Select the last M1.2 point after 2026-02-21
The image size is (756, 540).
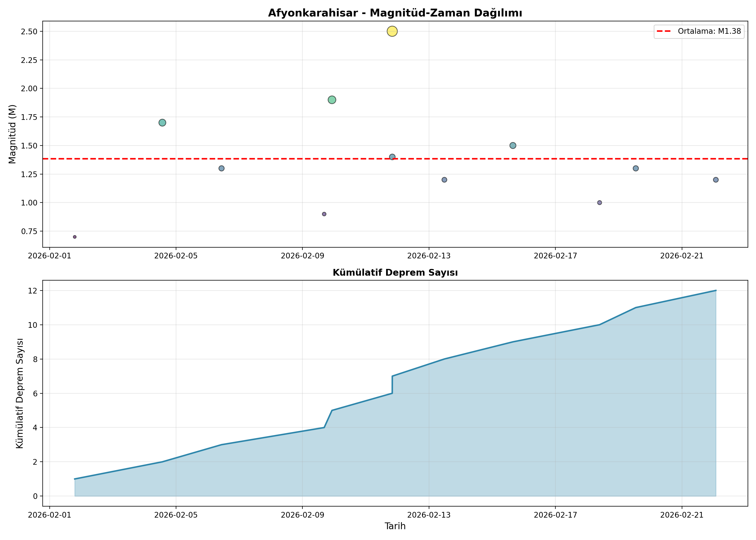click(x=716, y=180)
